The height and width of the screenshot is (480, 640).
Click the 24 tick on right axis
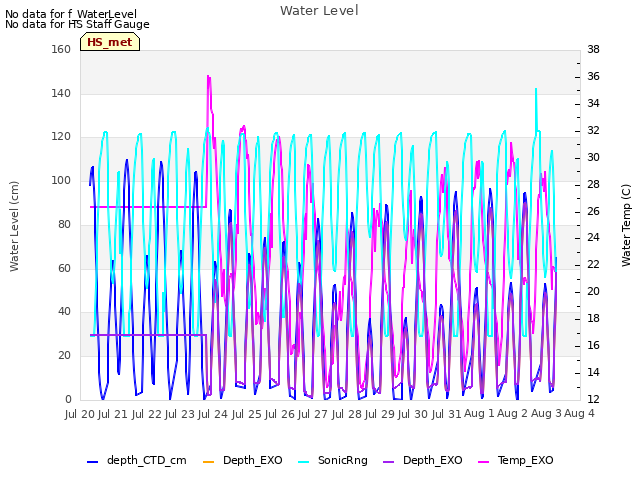coord(593,238)
